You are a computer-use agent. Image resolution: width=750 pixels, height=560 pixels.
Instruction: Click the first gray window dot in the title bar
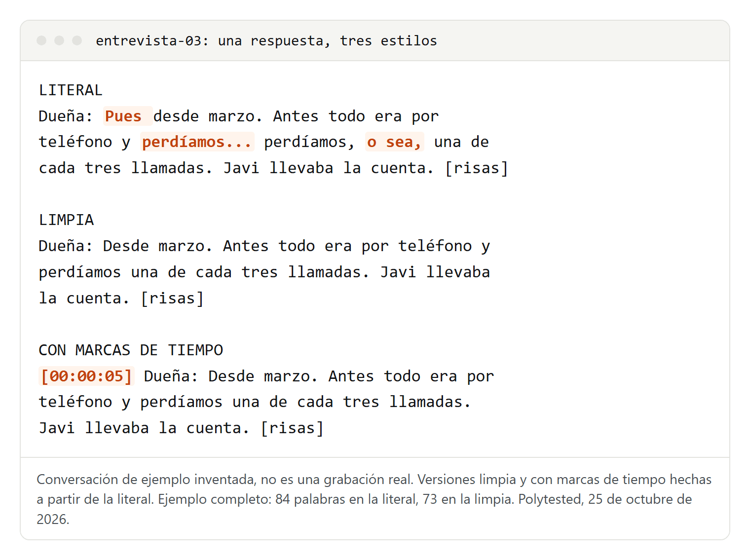click(41, 40)
